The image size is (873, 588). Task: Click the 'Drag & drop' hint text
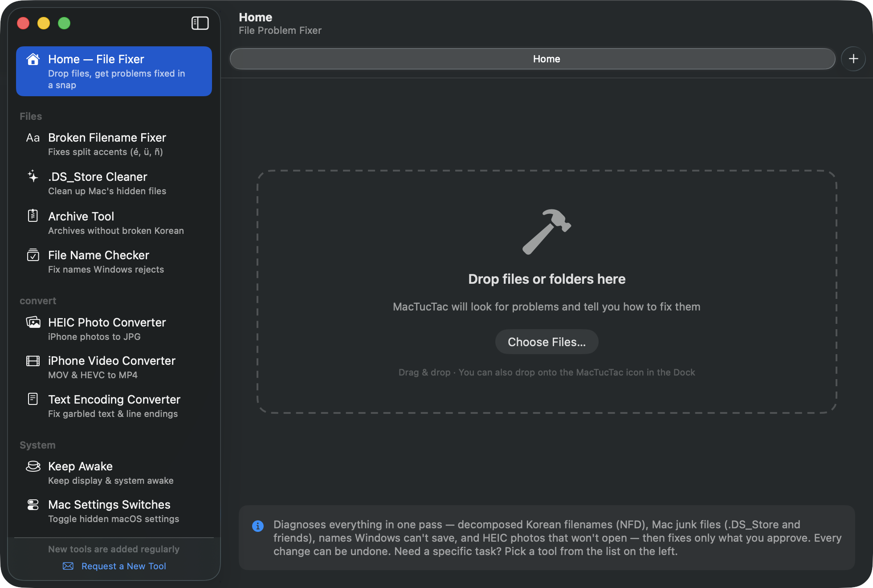pyautogui.click(x=547, y=372)
